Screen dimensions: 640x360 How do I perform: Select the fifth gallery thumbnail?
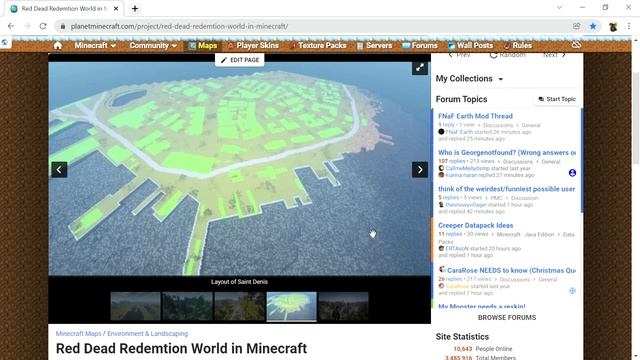tap(343, 306)
